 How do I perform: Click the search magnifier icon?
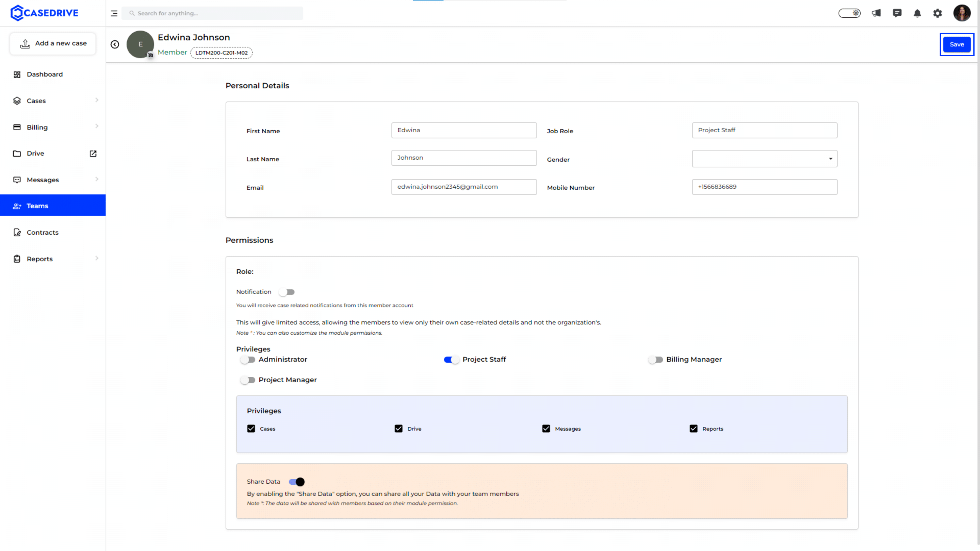132,13
